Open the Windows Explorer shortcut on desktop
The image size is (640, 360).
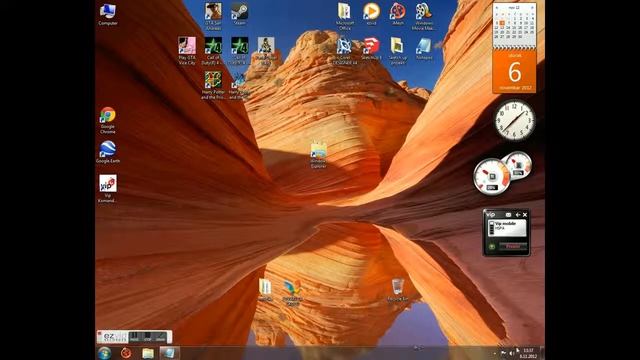click(318, 155)
